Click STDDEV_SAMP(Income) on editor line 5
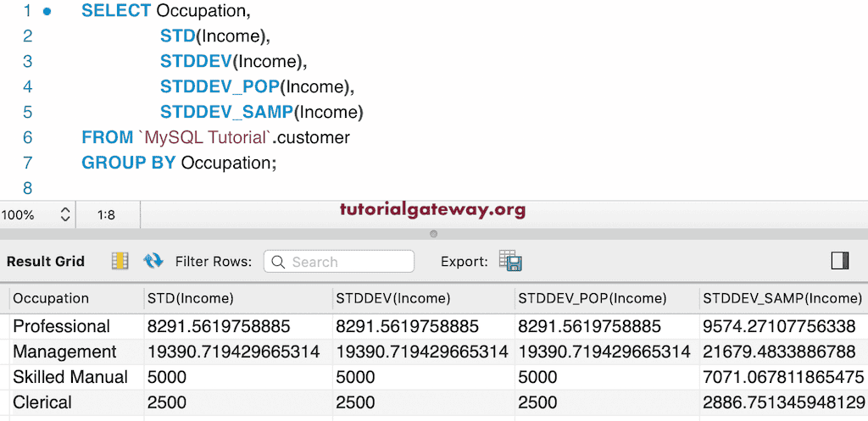The height and width of the screenshot is (421, 868). point(261,113)
